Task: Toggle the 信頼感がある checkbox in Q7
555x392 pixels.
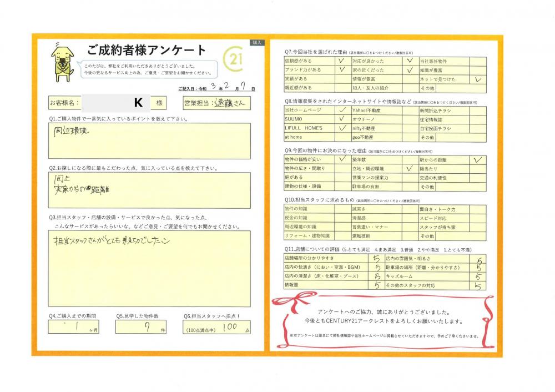Action: point(341,61)
